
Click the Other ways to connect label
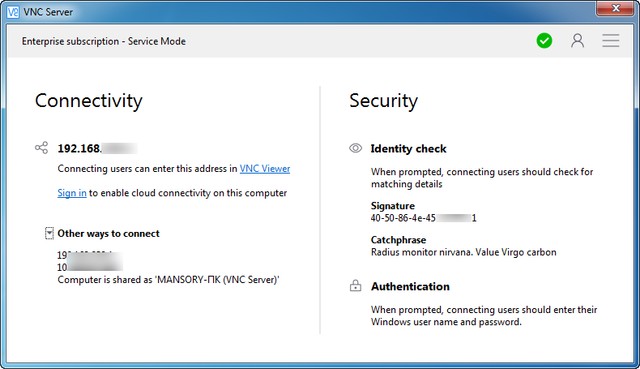pyautogui.click(x=109, y=233)
